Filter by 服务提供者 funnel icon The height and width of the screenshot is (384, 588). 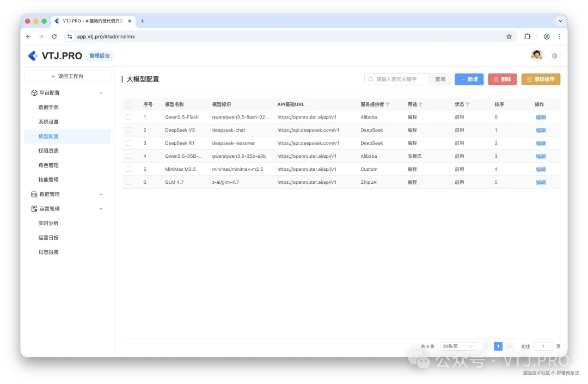click(388, 104)
